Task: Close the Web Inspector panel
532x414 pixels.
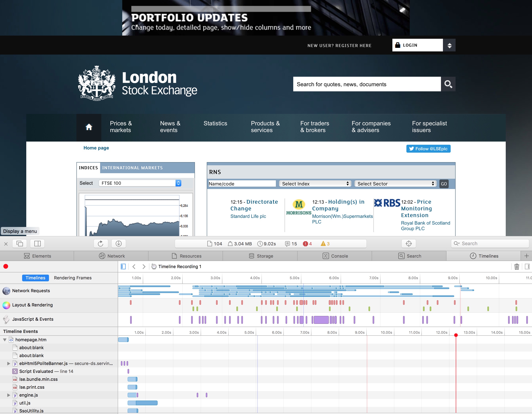Action: point(6,244)
